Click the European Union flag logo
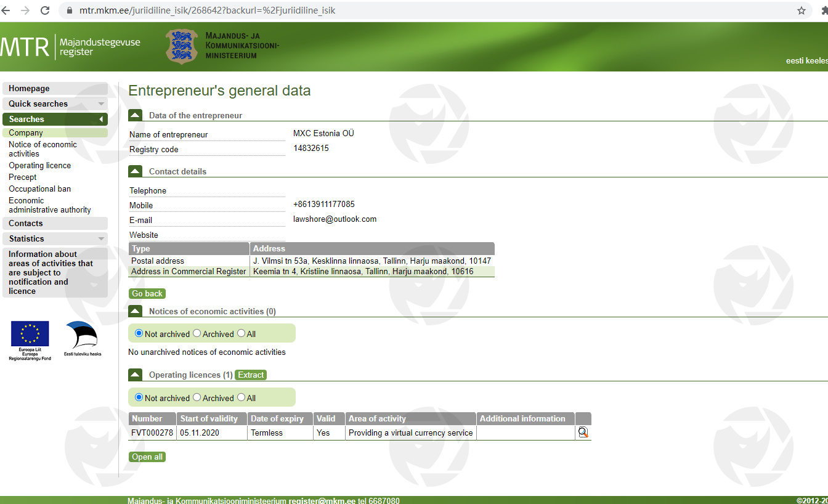The height and width of the screenshot is (504, 828). 30,335
